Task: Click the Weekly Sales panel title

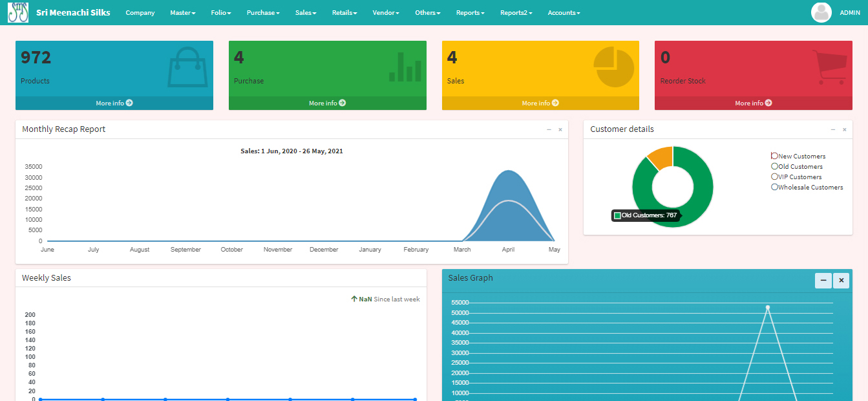Action: pyautogui.click(x=47, y=278)
